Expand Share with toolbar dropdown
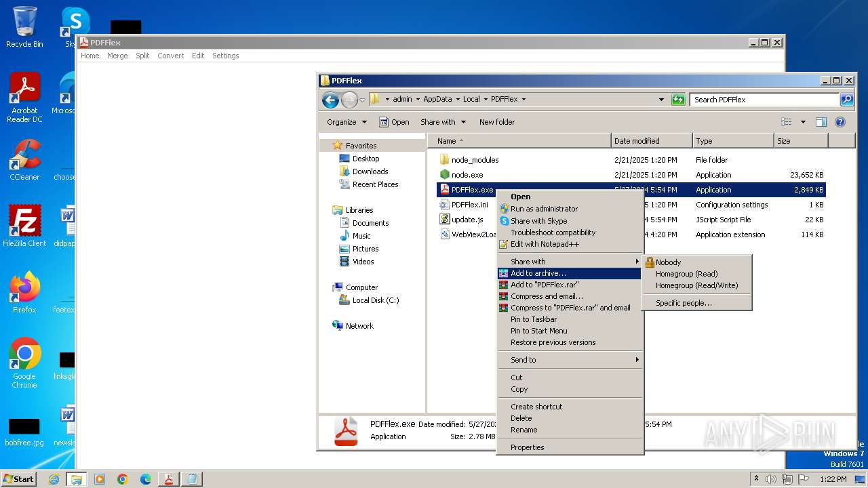This screenshot has width=868, height=488. (x=443, y=122)
